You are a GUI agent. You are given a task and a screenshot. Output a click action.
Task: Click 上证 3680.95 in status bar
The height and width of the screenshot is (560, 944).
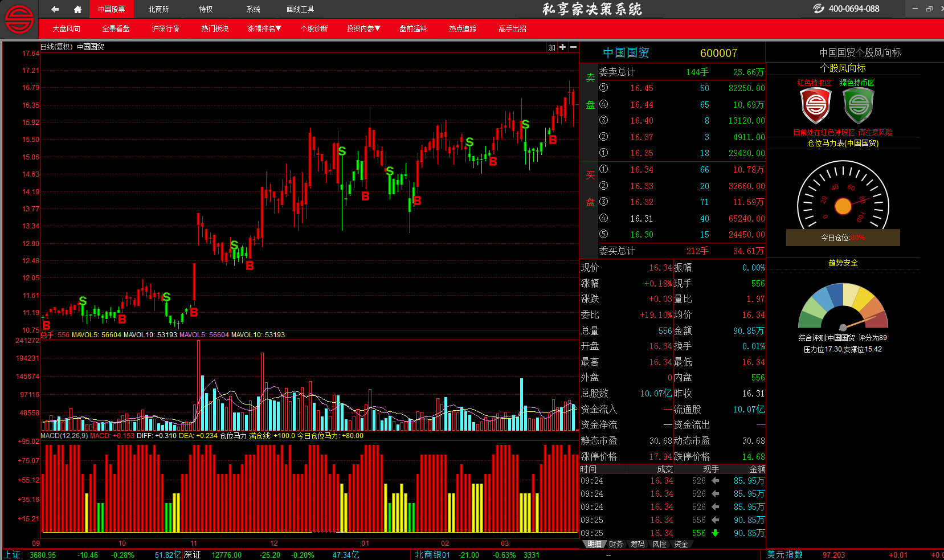click(30, 555)
